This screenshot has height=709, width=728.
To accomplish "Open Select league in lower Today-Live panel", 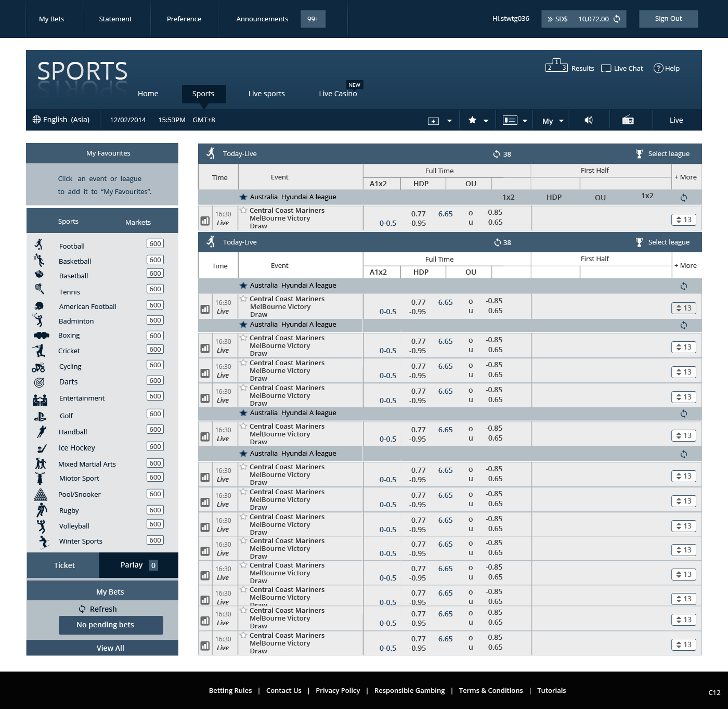I will 663,242.
